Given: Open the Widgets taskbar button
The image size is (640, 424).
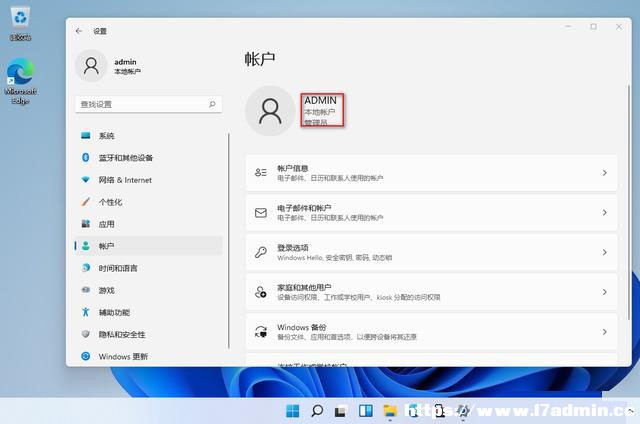Looking at the screenshot, I should (x=365, y=411).
